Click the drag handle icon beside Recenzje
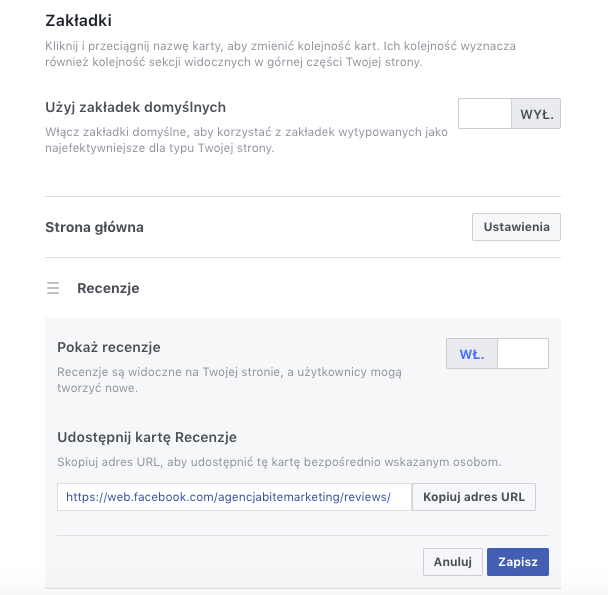Viewport: 608px width, 595px height. pos(53,288)
